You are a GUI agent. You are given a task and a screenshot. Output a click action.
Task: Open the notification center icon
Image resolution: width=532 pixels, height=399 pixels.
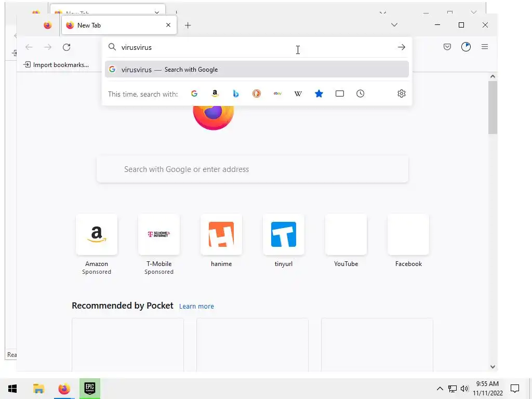pos(515,389)
